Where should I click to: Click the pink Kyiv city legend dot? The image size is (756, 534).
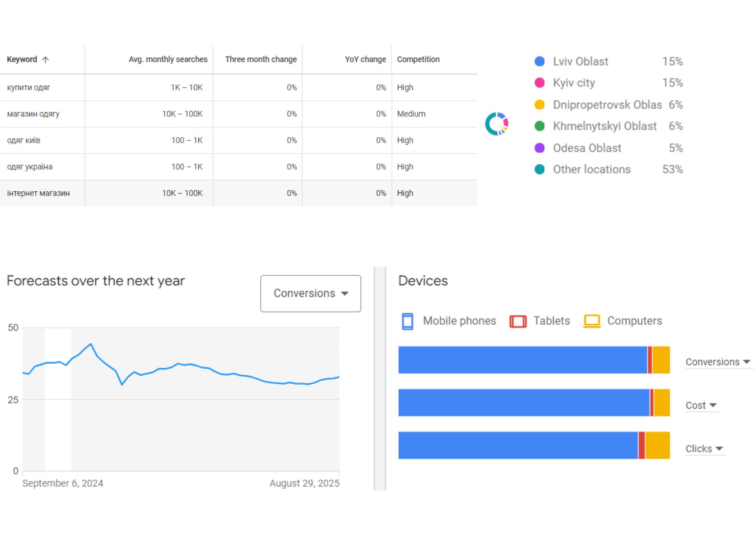539,83
